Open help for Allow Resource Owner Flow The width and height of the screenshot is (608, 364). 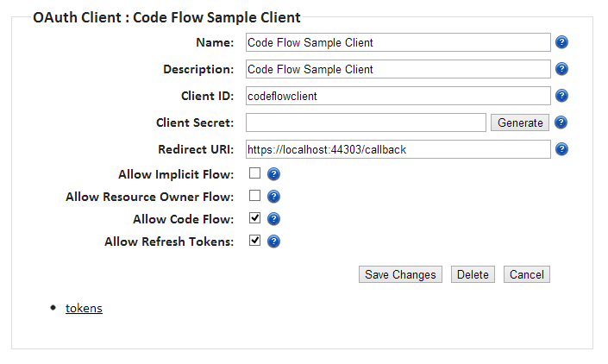273,197
